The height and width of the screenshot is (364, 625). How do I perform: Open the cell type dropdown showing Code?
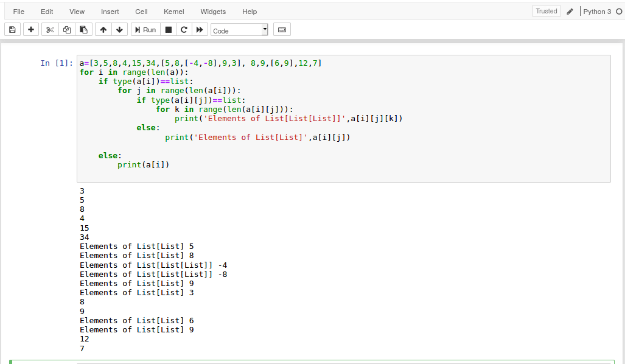click(239, 29)
